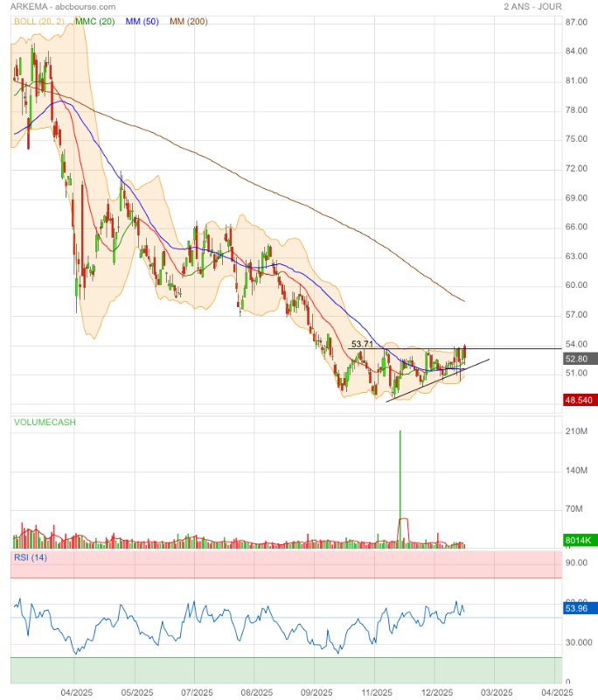Click the 08/2025 date axis label

(x=256, y=692)
